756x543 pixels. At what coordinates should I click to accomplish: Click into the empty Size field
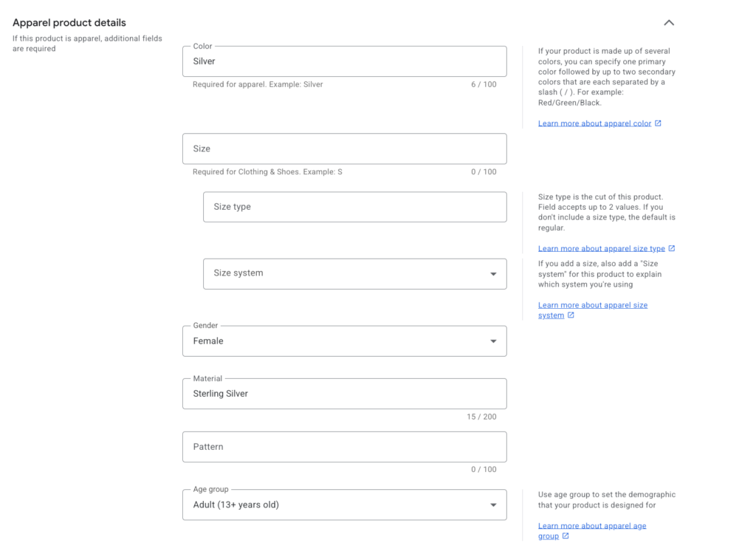tap(345, 148)
